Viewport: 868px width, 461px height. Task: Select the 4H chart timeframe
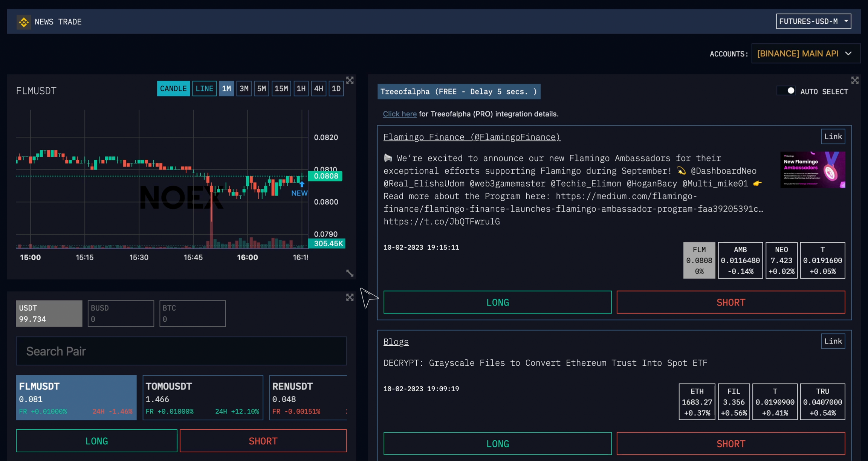(318, 89)
